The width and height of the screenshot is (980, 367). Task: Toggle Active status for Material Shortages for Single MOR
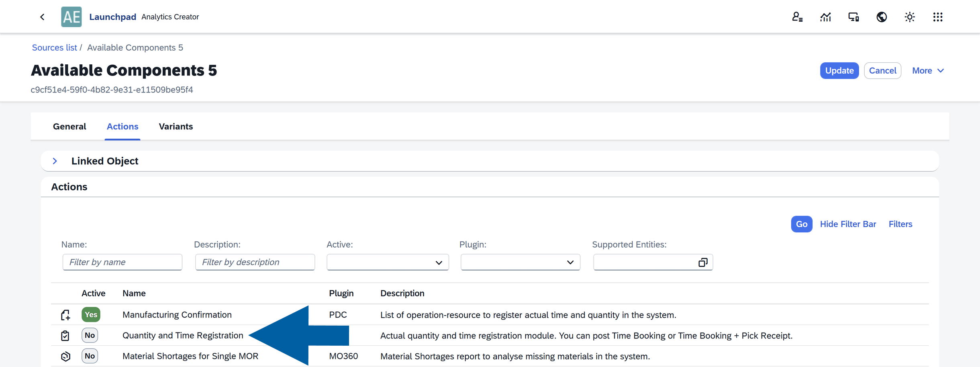click(89, 356)
